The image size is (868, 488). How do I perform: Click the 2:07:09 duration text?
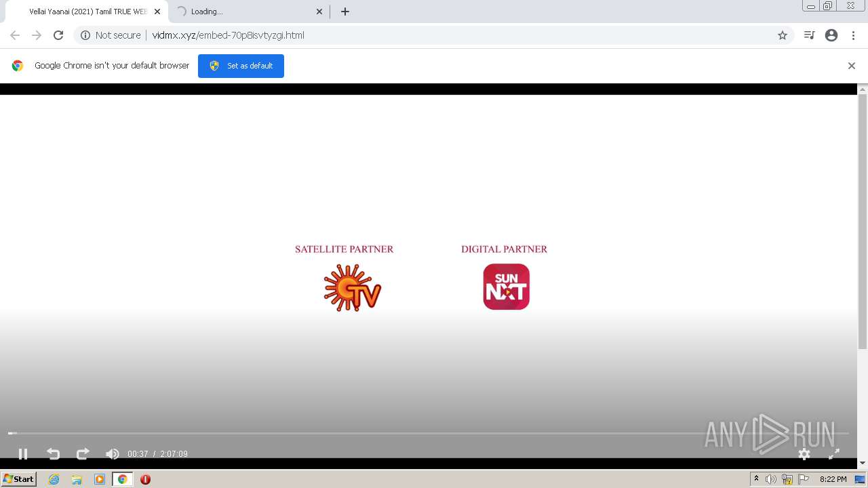pyautogui.click(x=174, y=454)
